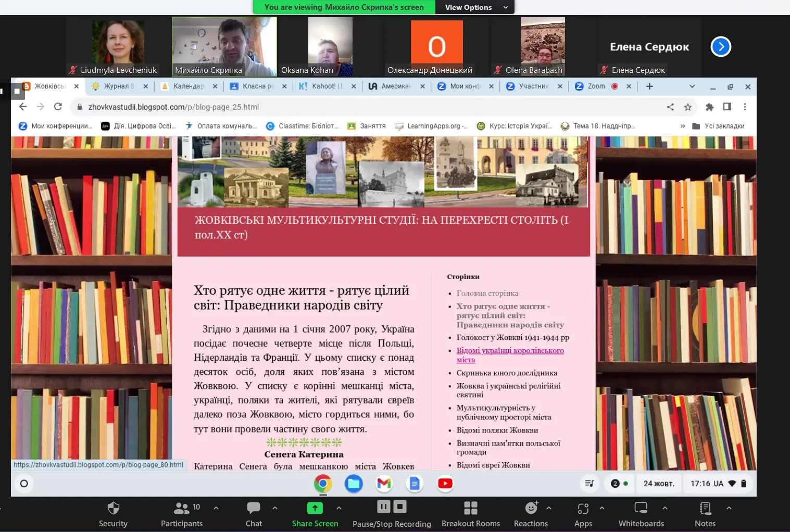Switch to Календар tab
Viewport: 790px width, 532px height.
pos(189,86)
